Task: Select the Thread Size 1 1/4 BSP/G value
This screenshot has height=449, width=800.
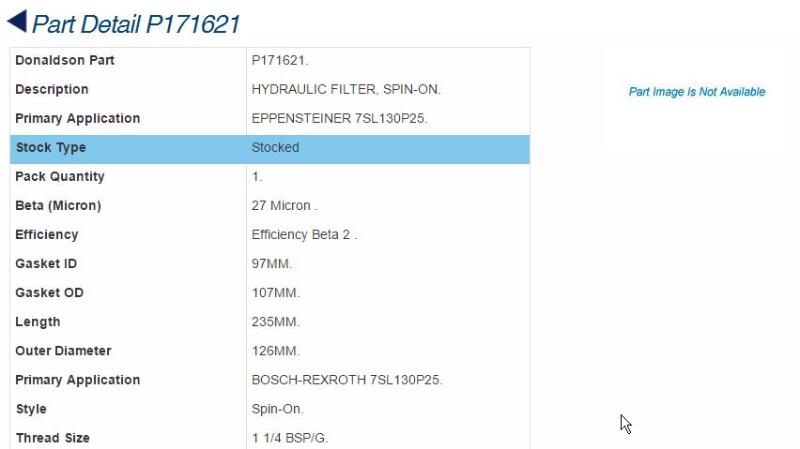Action: pyautogui.click(x=289, y=438)
